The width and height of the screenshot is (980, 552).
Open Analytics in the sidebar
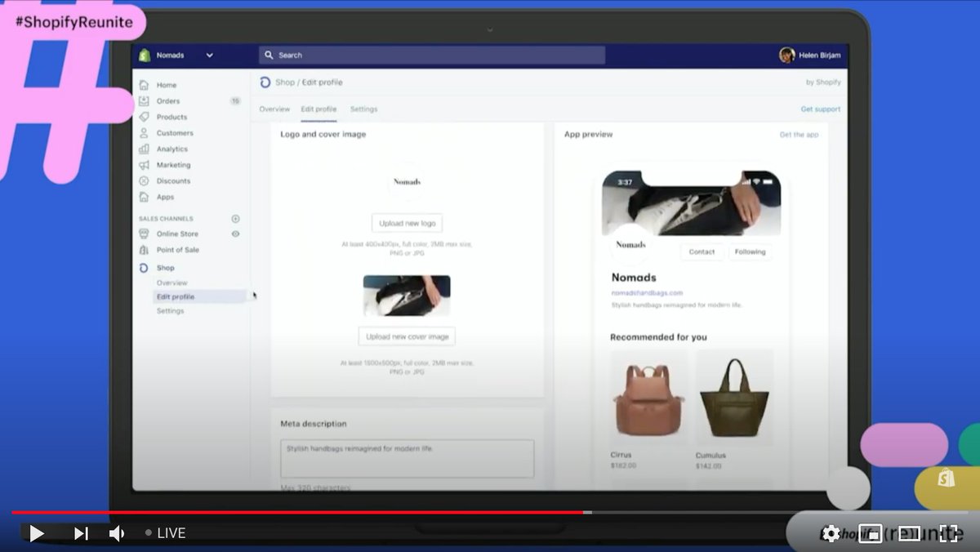(172, 149)
